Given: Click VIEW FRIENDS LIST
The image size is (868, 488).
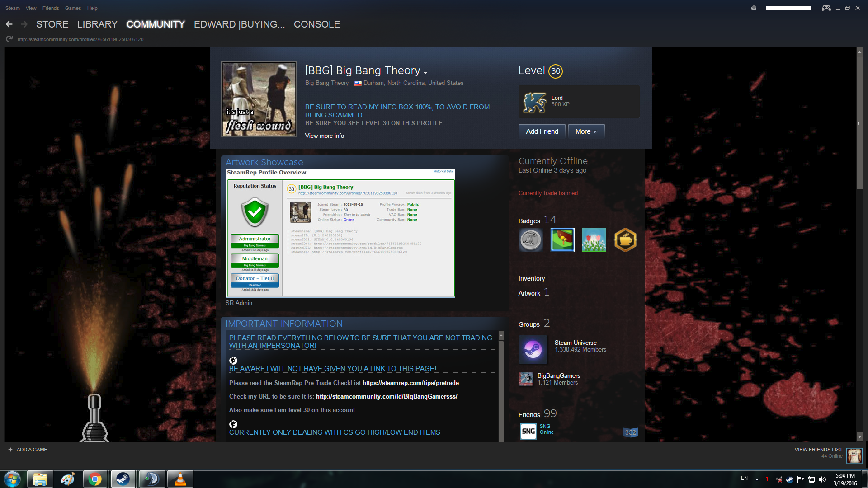Looking at the screenshot, I should (x=818, y=450).
